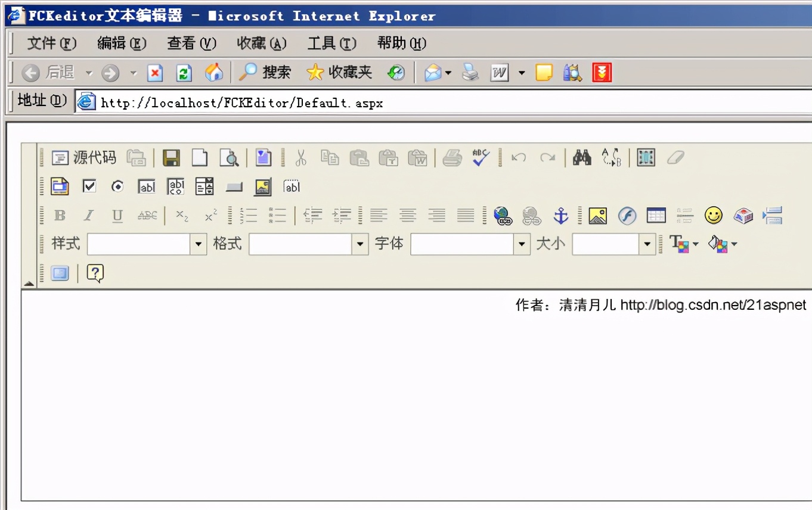
Task: Insert image using the picture icon
Action: [597, 216]
